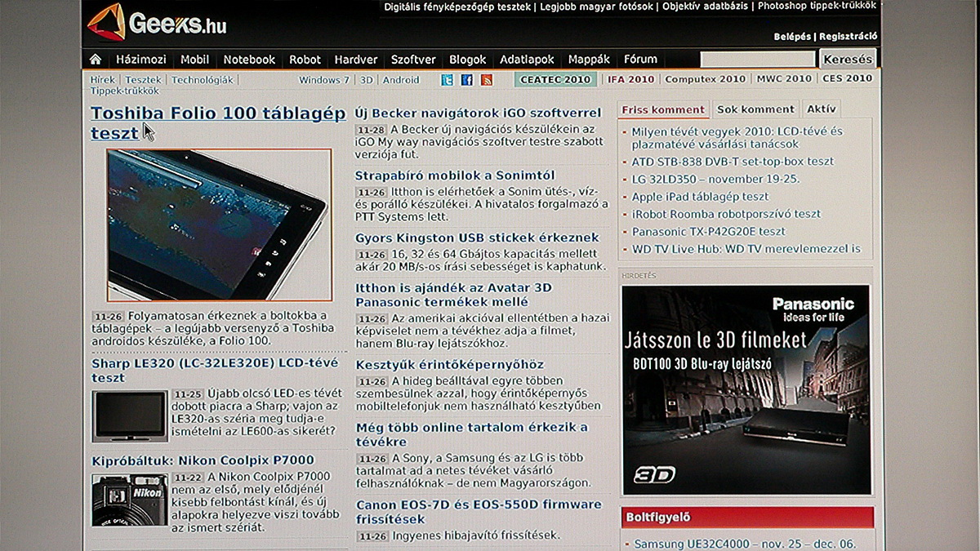Open the Windows 7 topic link
Viewport: 980px width, 551px height.
[324, 80]
